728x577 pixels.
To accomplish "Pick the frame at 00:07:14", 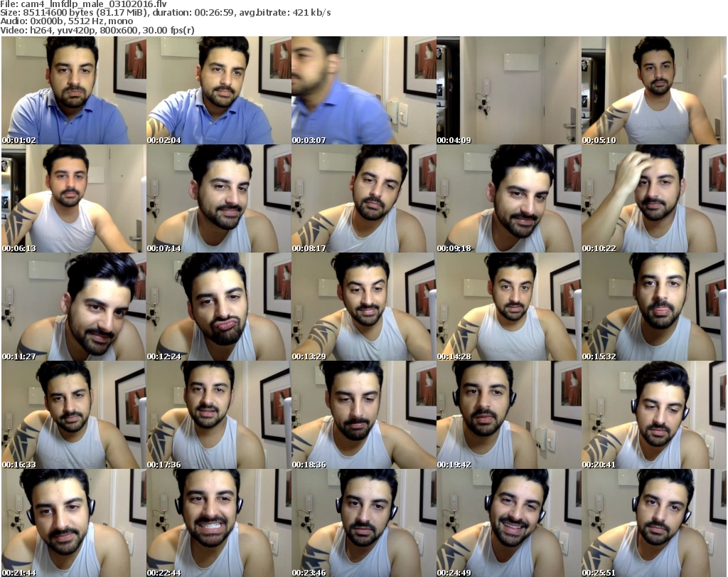I will pyautogui.click(x=219, y=198).
